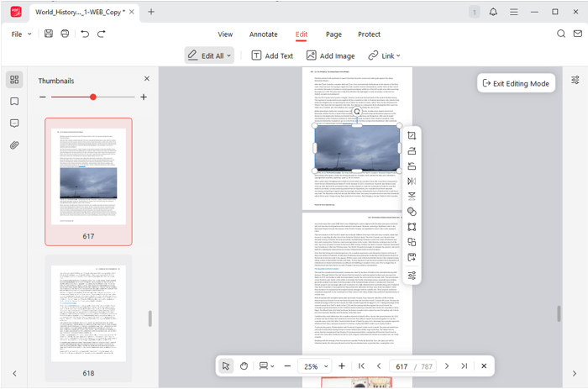Expand the Edit All dropdown
The width and height of the screenshot is (588, 389).
[x=228, y=56]
